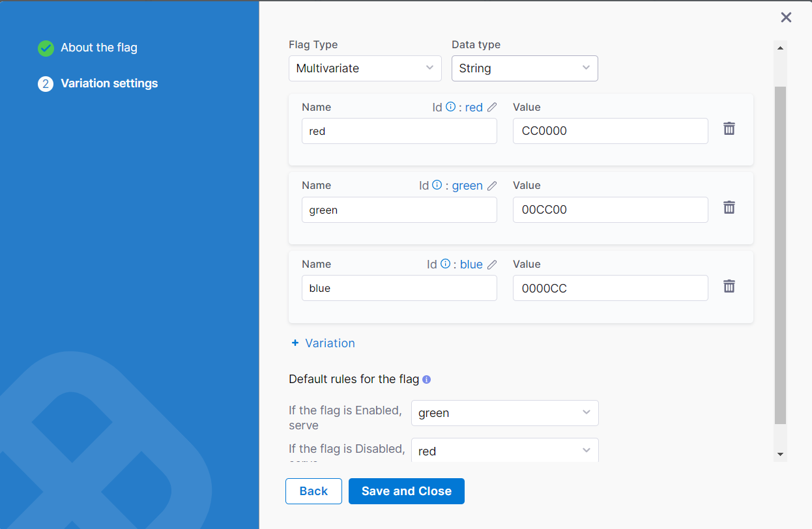Click Save and Close

click(x=407, y=491)
